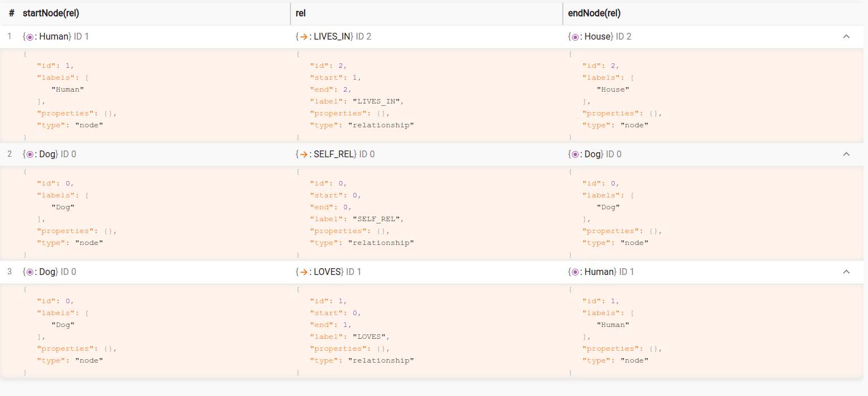The width and height of the screenshot is (868, 396).
Task: Click Dog node icon in row 3 startNode column
Action: point(30,272)
